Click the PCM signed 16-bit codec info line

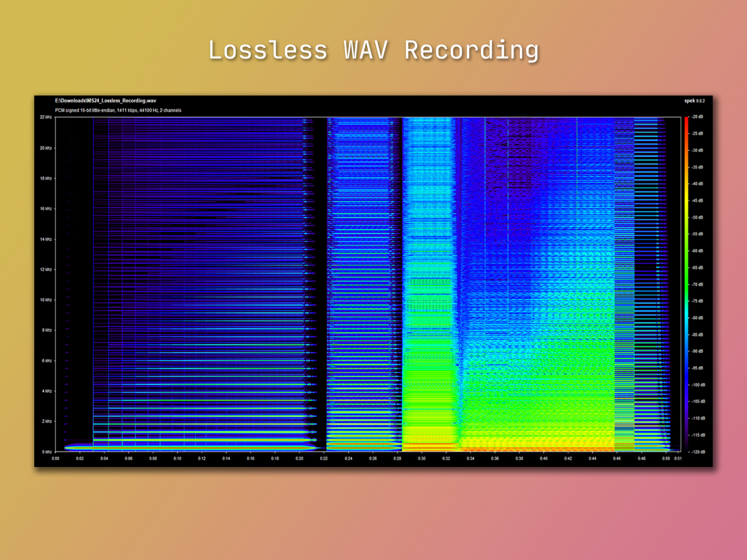point(118,110)
